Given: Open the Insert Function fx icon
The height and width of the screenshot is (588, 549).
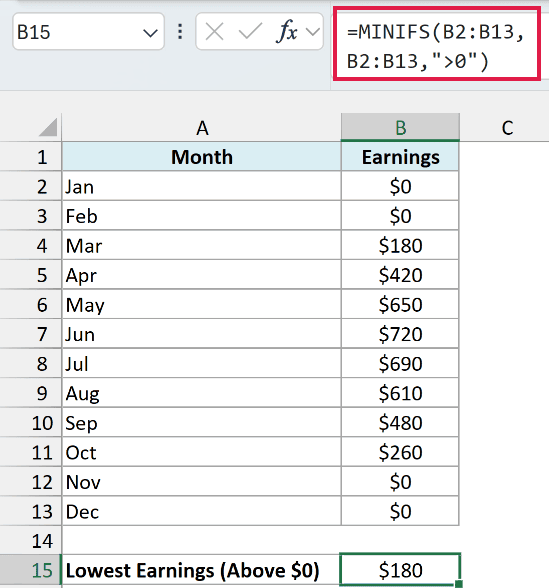Looking at the screenshot, I should coord(287,32).
